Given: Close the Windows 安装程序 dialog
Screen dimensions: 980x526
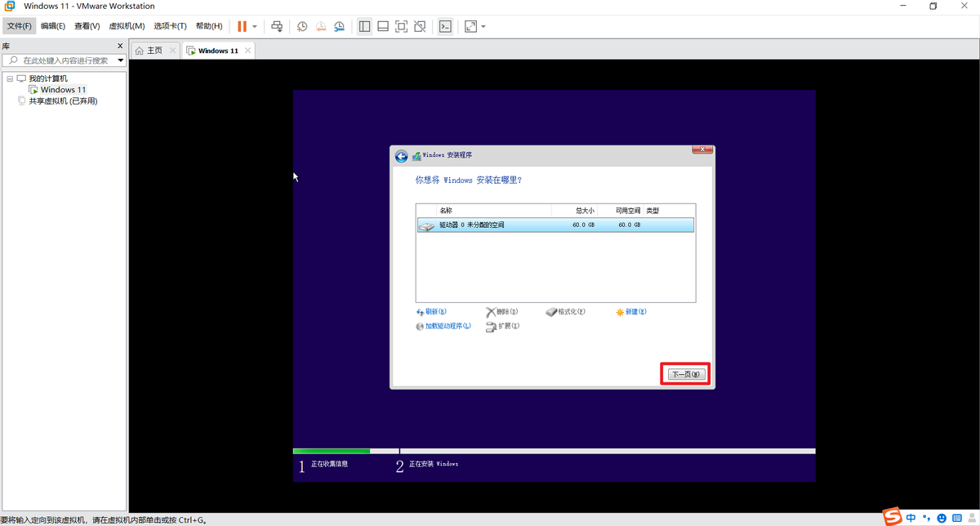Looking at the screenshot, I should tap(703, 149).
